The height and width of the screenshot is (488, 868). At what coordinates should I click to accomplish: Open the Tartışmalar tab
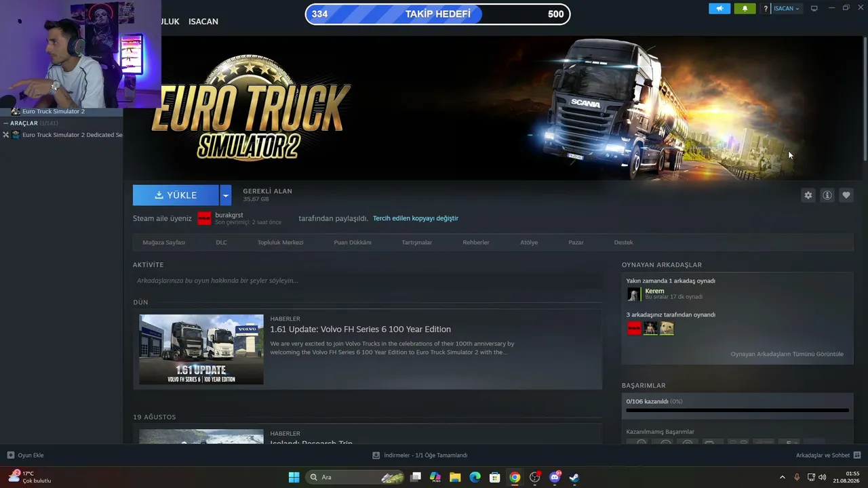[x=416, y=242]
